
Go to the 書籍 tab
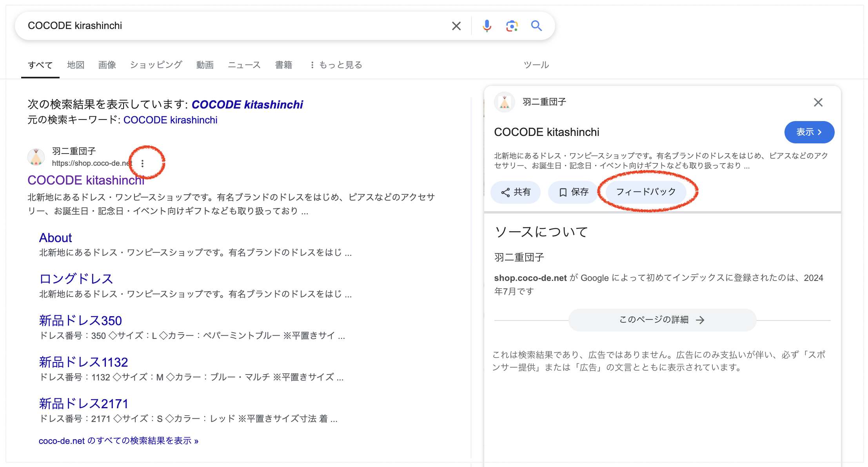pyautogui.click(x=283, y=65)
